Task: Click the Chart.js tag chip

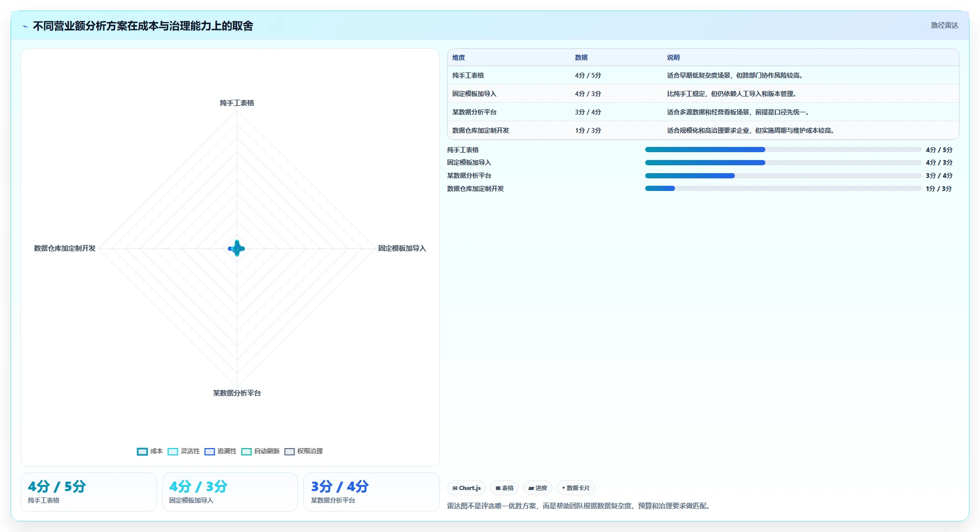Action: [x=467, y=488]
